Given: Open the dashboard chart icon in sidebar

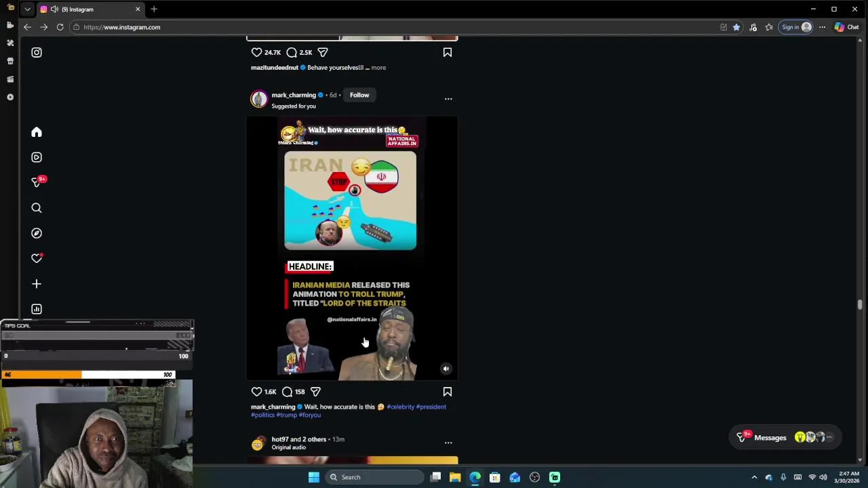Looking at the screenshot, I should (x=37, y=309).
